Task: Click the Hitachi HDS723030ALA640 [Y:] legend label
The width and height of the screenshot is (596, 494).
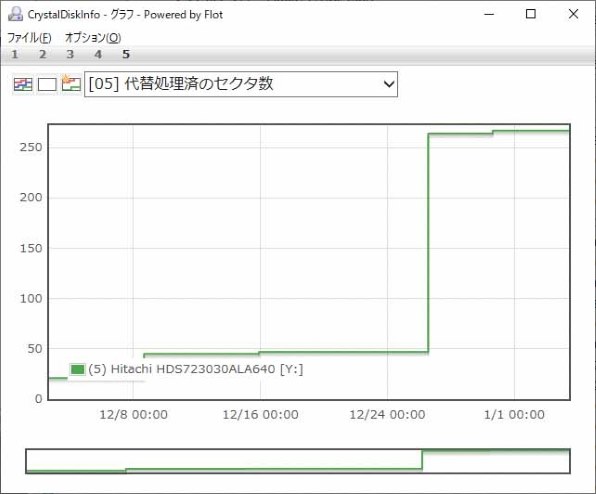Action: [195, 369]
